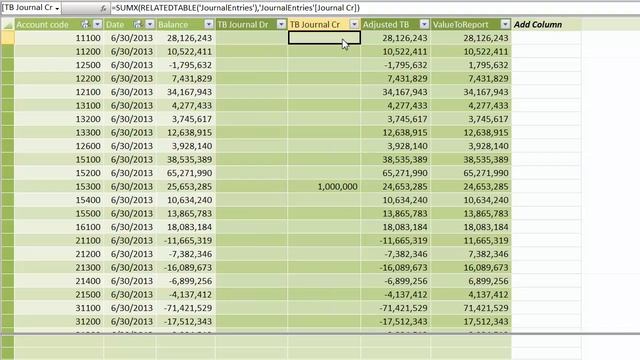Click ValueToReport cell 1,795,632
Image resolution: width=640 pixels, height=360 pixels.
(x=471, y=65)
